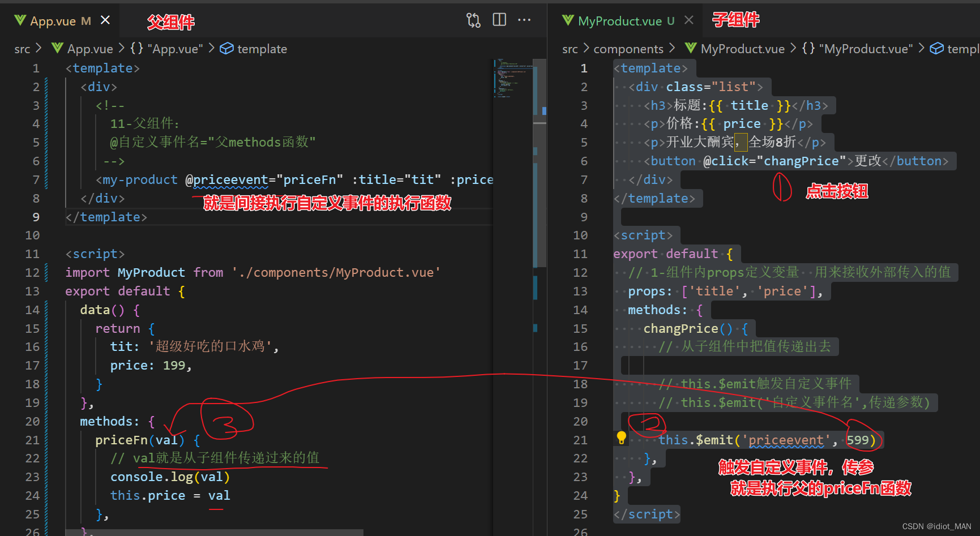The image size is (980, 536).
Task: Close the MyProduct.vue tab
Action: (688, 20)
